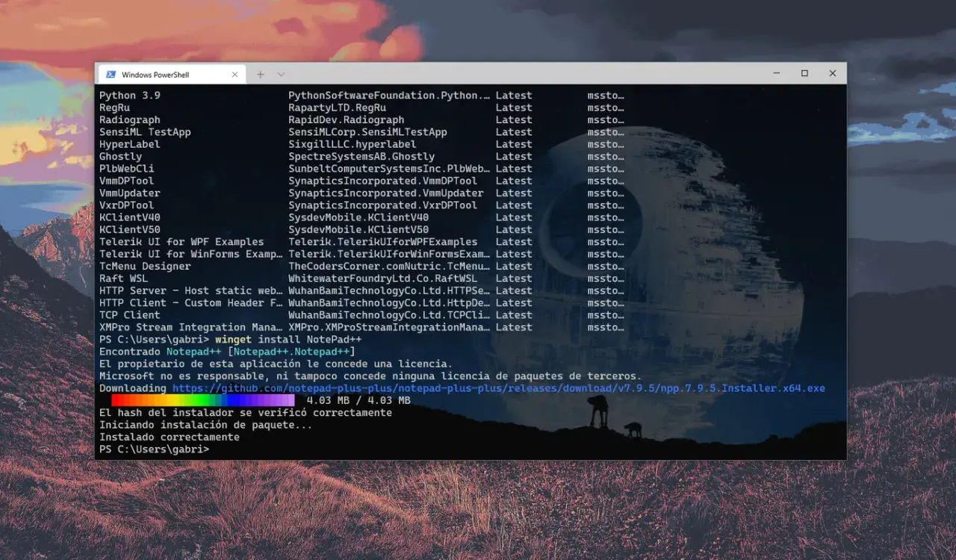Screen dimensions: 956x560
Task: Open the GitHub npp installer download link
Action: [499, 388]
